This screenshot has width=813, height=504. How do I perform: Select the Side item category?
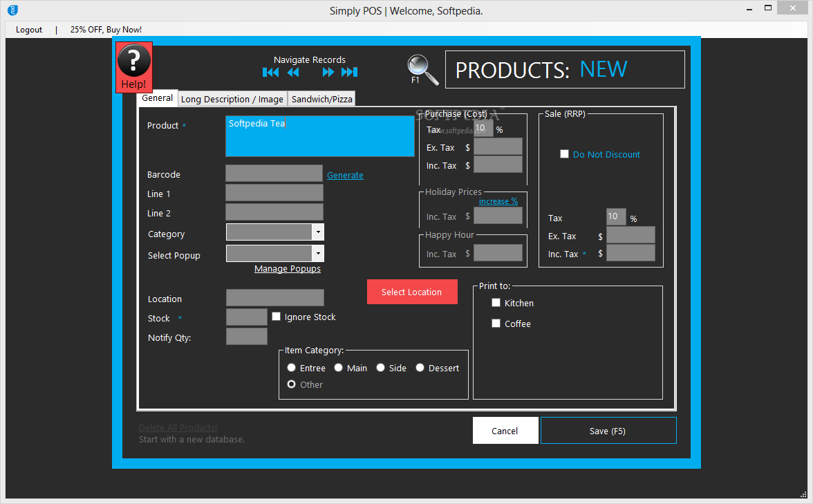click(380, 368)
